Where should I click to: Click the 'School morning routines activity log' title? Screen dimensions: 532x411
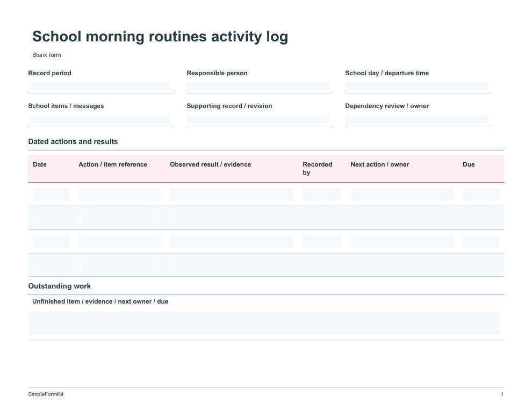(x=160, y=37)
